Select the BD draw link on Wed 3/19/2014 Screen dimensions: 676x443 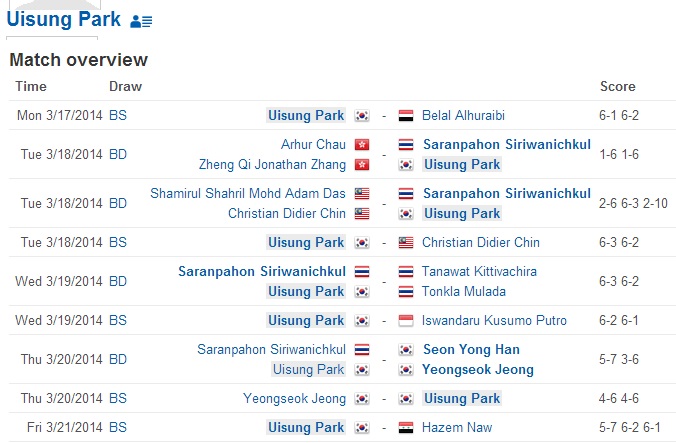tap(118, 281)
